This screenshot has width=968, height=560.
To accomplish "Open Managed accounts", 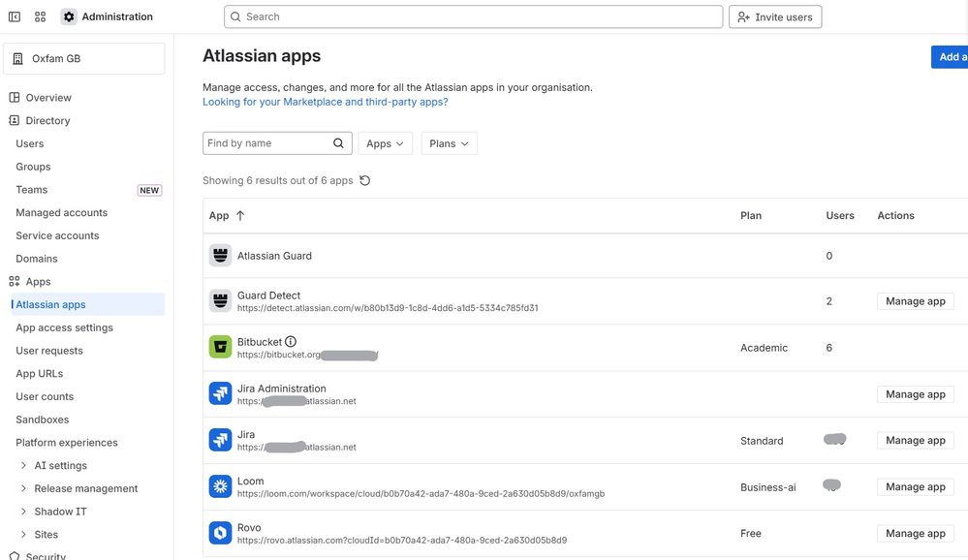I will click(x=62, y=212).
